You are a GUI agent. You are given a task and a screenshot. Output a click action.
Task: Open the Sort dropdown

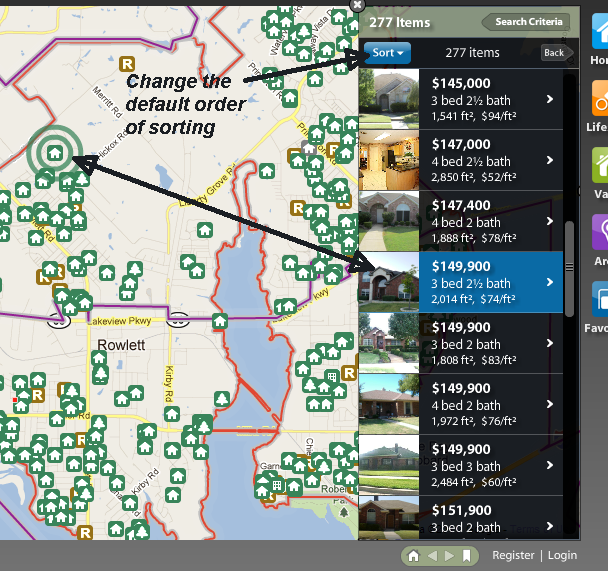[387, 53]
